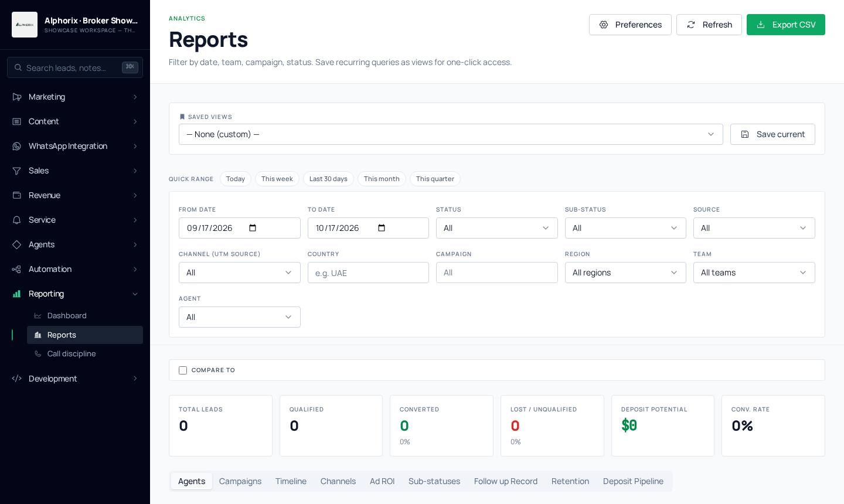Click the Revenue card icon

(17, 195)
